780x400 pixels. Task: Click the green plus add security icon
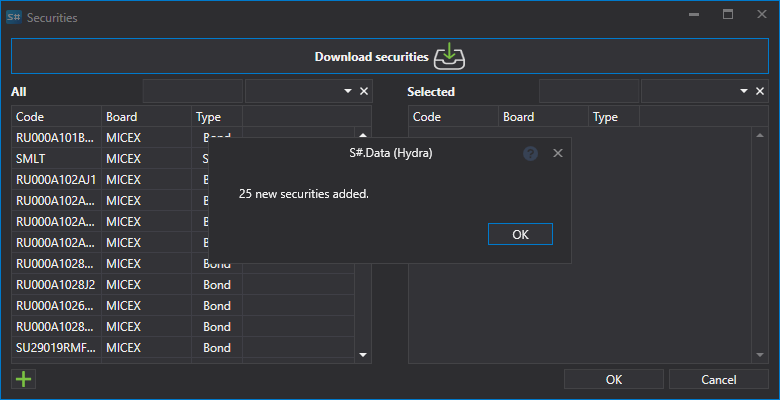click(x=23, y=380)
